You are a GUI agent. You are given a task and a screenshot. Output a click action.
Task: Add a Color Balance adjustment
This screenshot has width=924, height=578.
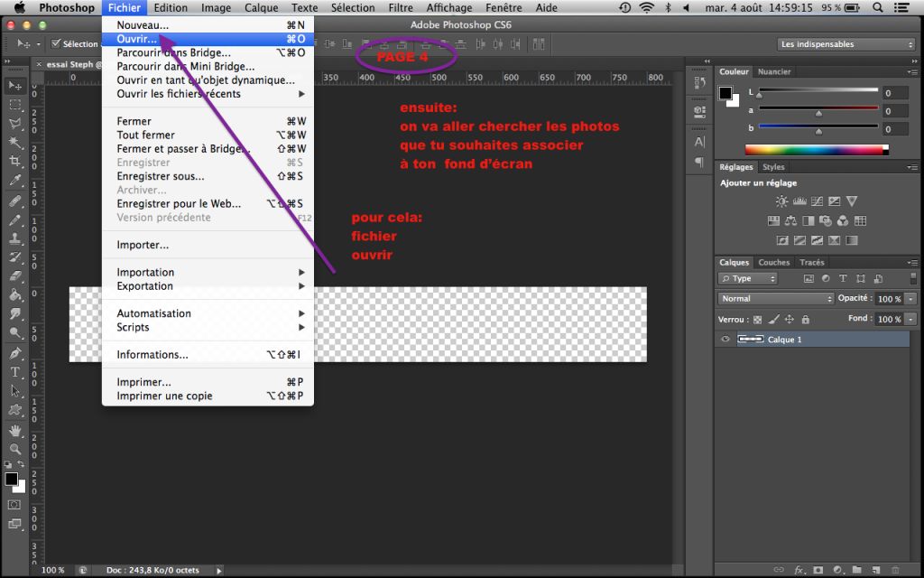790,220
